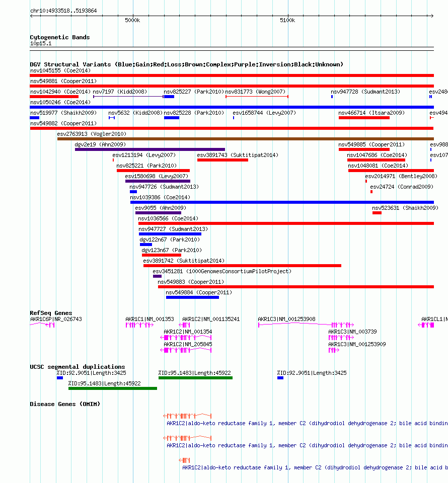Click the DGV Structural Variants track title

point(186,64)
